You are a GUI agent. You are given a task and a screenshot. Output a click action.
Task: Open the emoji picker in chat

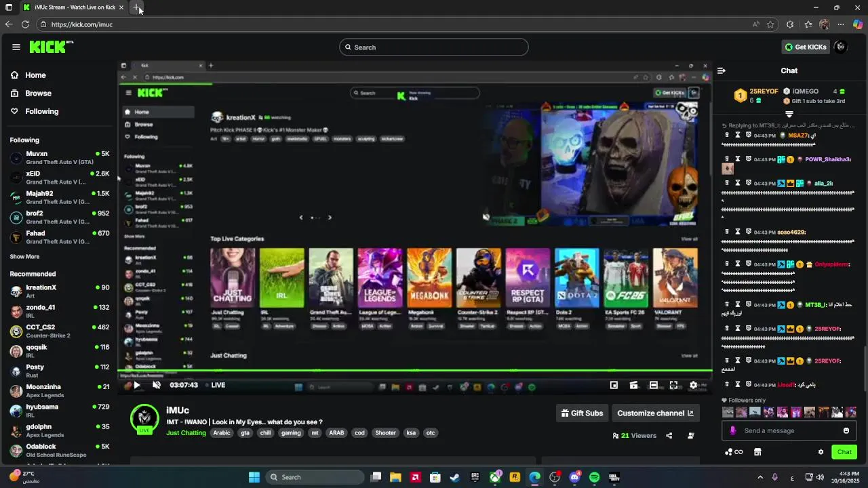click(x=846, y=431)
